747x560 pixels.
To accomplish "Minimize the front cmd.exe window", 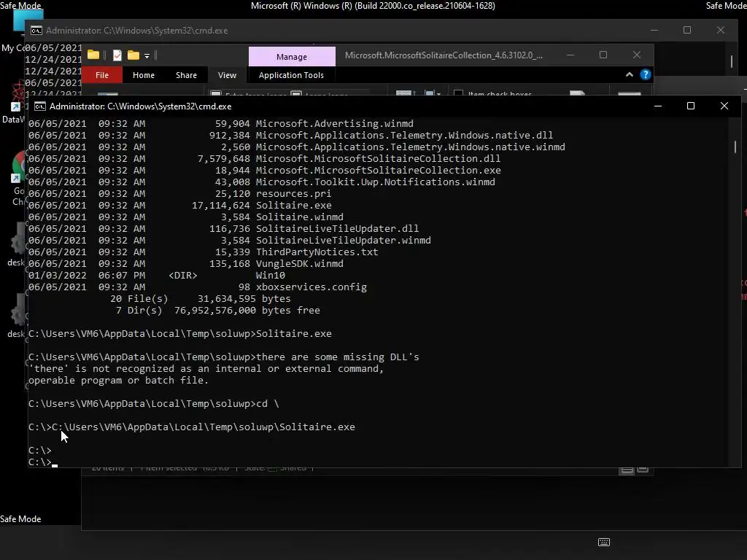I will 658,106.
